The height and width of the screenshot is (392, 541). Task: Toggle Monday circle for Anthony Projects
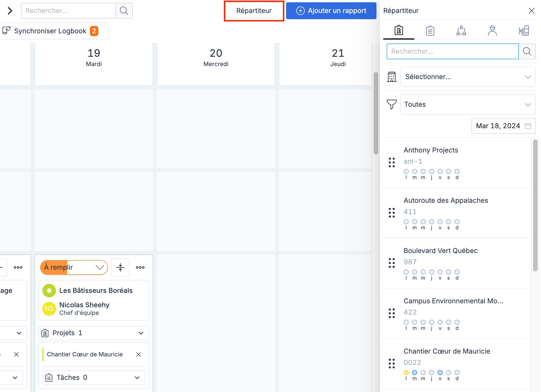coord(406,171)
